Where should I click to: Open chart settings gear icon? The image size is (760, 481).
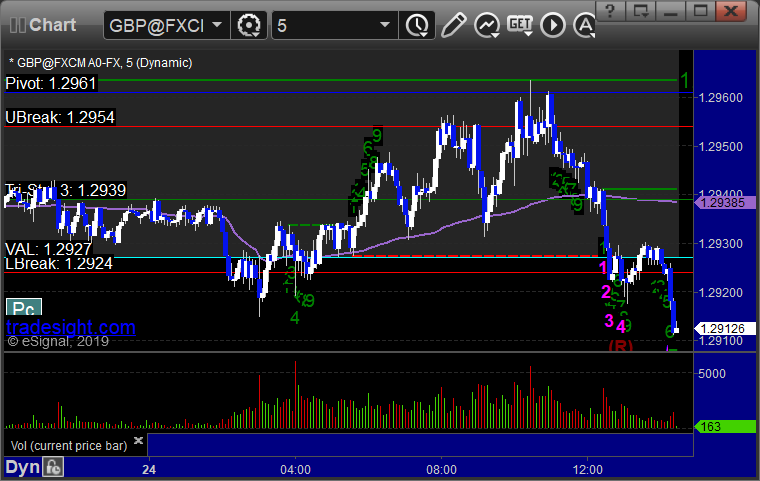click(x=249, y=25)
